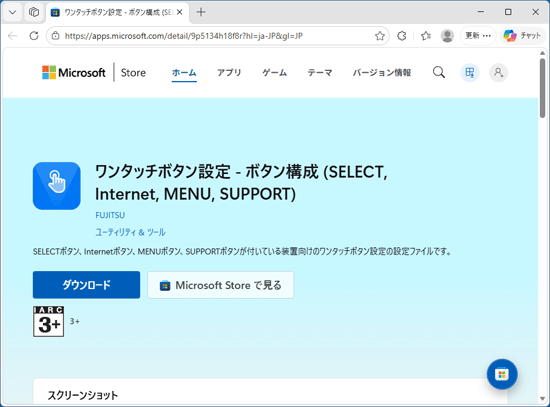
Task: Open the Store search magnifier
Action: pos(439,73)
